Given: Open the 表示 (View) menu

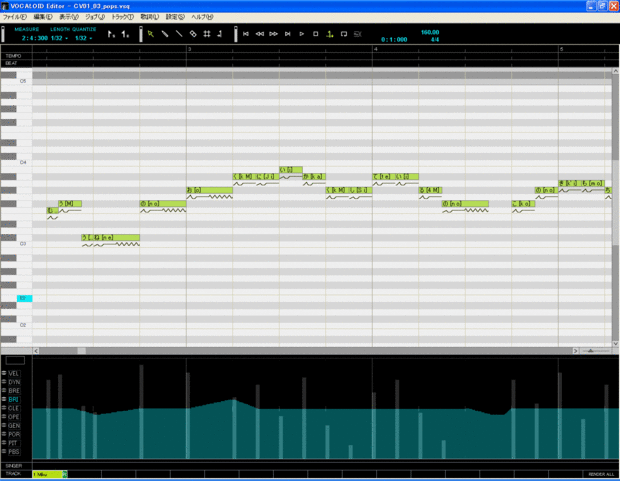Looking at the screenshot, I should (x=69, y=17).
